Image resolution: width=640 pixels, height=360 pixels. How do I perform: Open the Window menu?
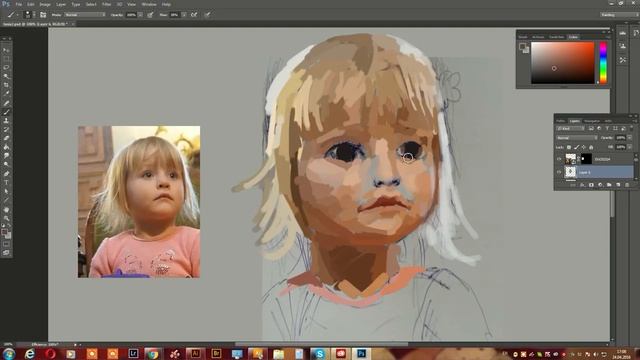pos(149,4)
